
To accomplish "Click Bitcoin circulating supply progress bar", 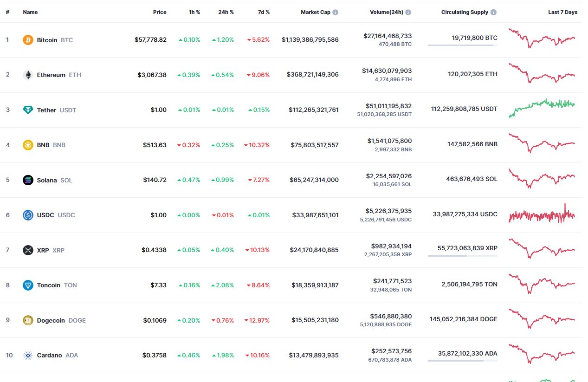I will click(x=462, y=45).
